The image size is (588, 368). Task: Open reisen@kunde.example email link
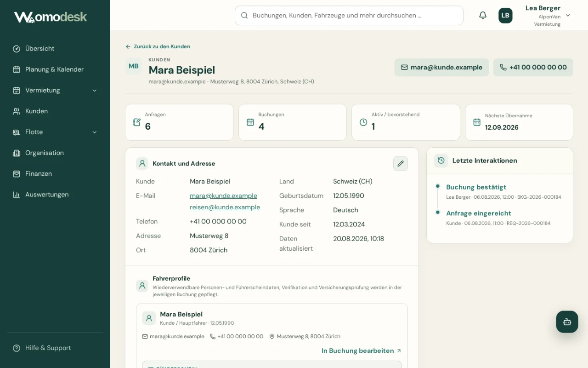[225, 207]
